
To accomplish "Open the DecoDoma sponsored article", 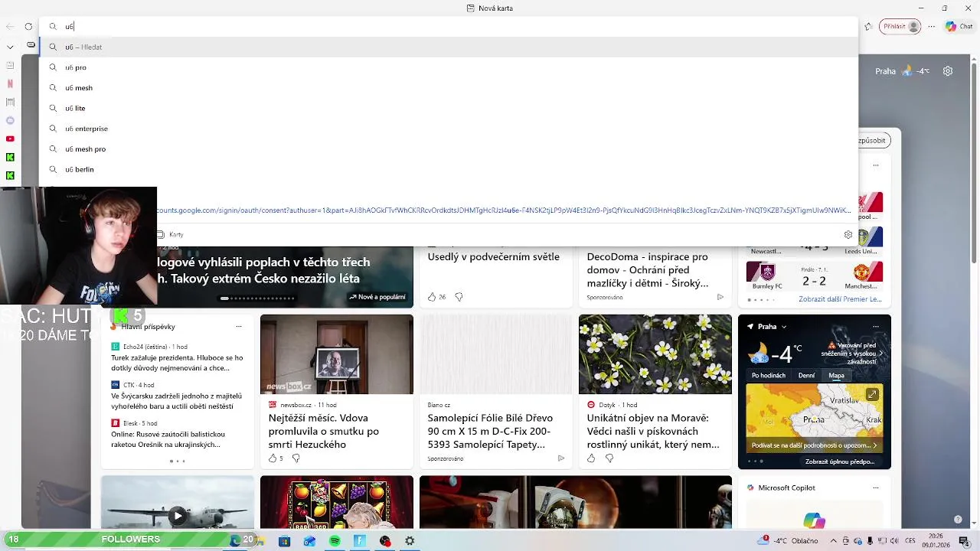I will pos(648,269).
